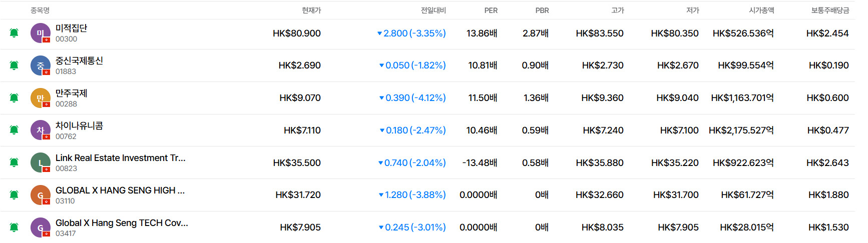This screenshot has width=868, height=243.
Task: Click the orange G logo for ticker 03110
Action: [40, 195]
